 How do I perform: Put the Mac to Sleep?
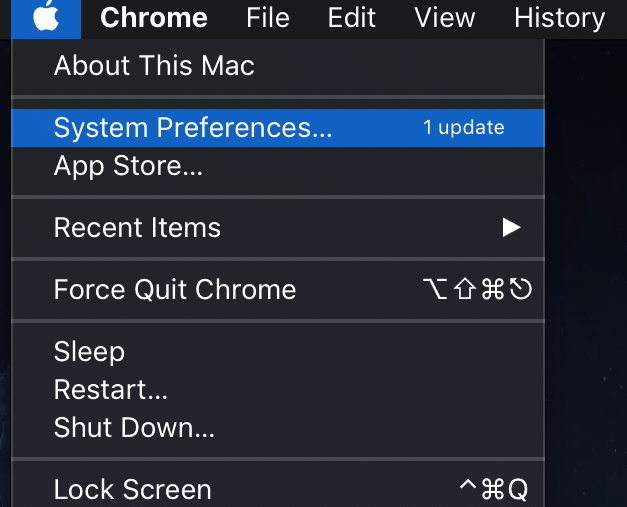278,352
